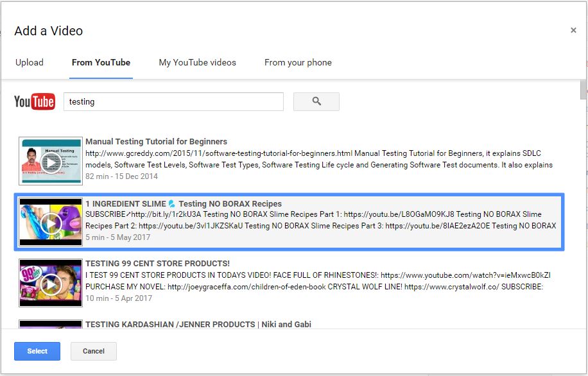Open the My YouTube videos tab

(x=197, y=62)
